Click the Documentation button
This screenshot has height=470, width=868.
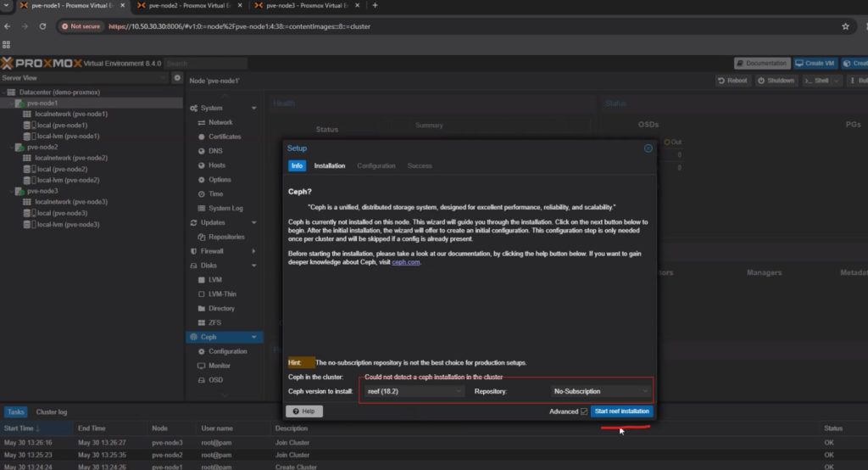(x=762, y=63)
